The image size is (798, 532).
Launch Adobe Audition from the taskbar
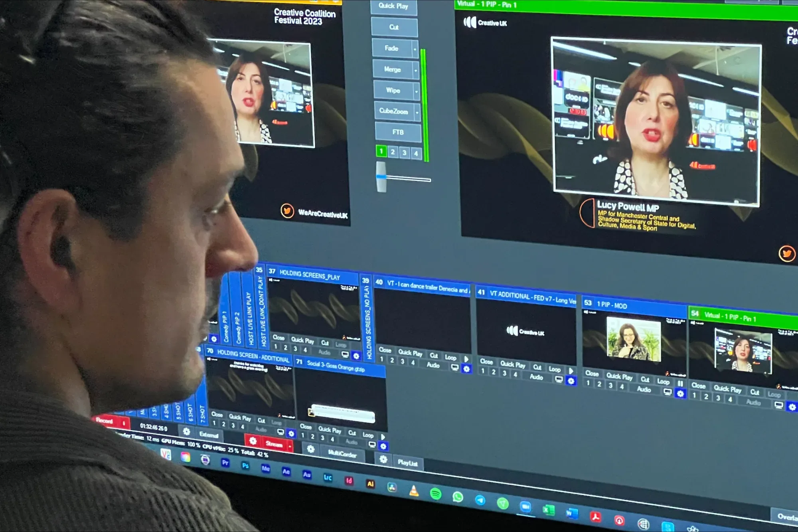[x=306, y=474]
